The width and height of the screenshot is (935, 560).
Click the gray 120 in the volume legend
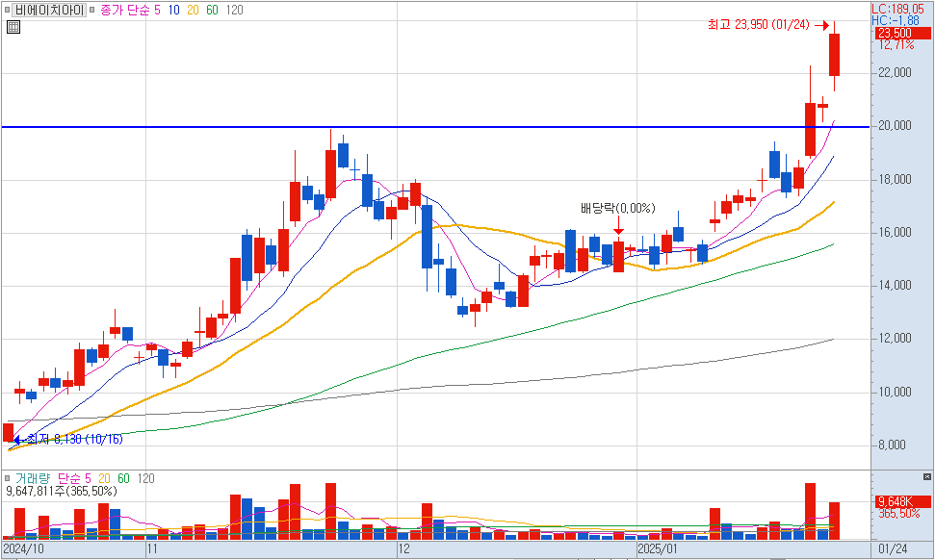click(x=145, y=478)
